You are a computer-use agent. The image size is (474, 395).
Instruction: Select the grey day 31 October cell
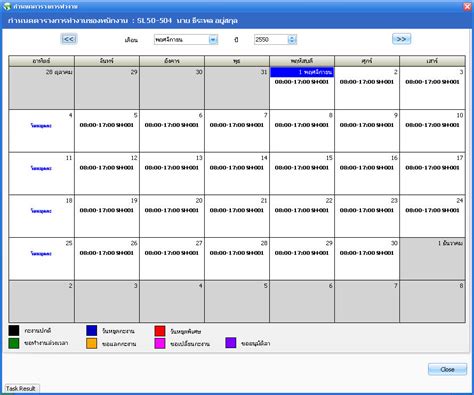(237, 88)
